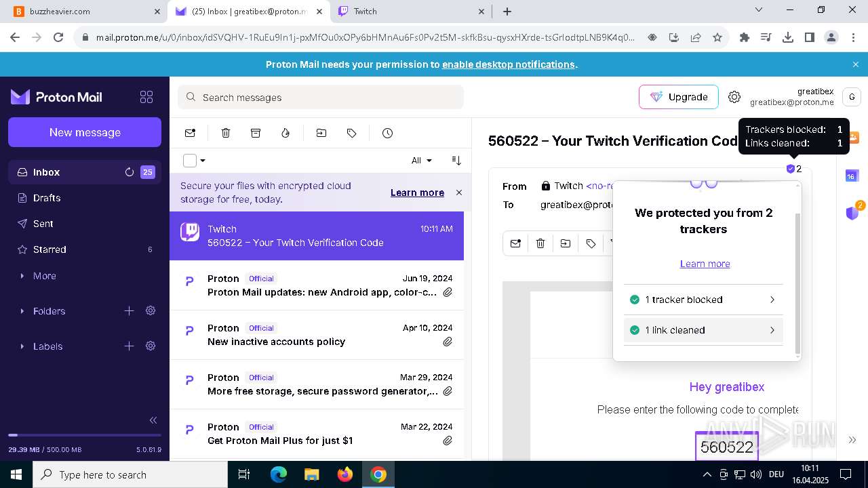This screenshot has width=868, height=488.
Task: Open the Drafts folder
Action: coord(85,198)
